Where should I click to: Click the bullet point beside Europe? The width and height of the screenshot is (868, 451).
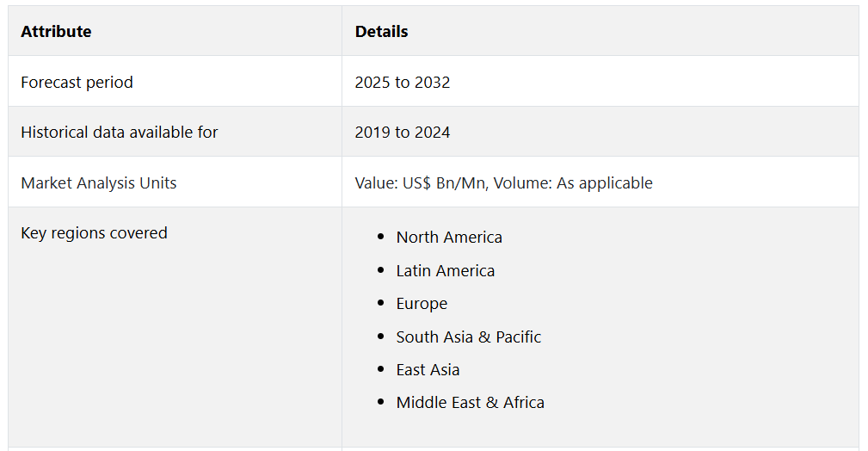pyautogui.click(x=381, y=304)
